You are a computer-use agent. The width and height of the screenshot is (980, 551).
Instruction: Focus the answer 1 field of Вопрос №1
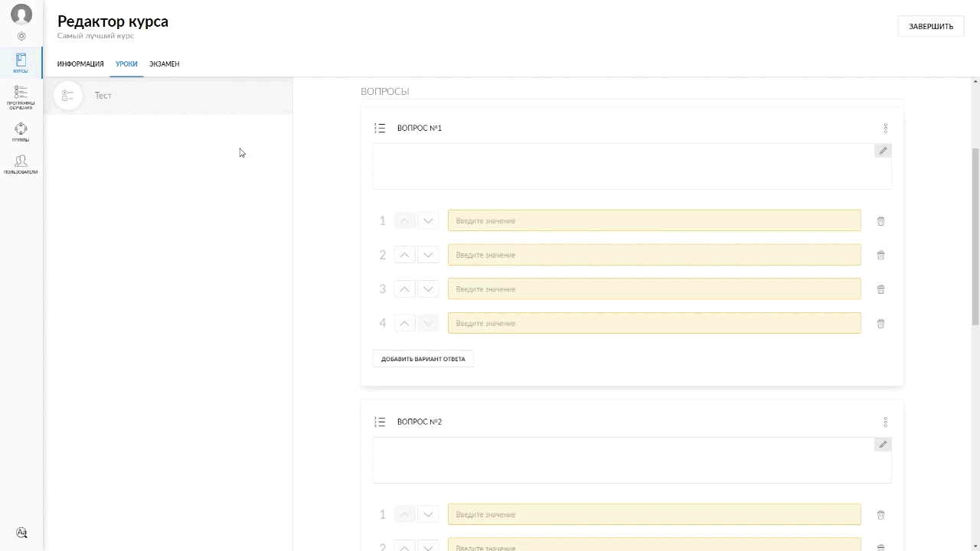point(655,220)
